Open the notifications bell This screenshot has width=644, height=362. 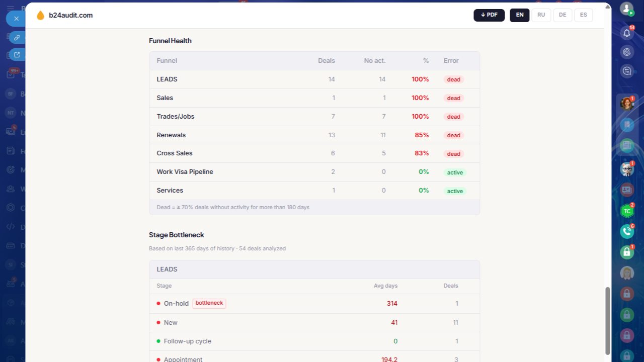(627, 33)
